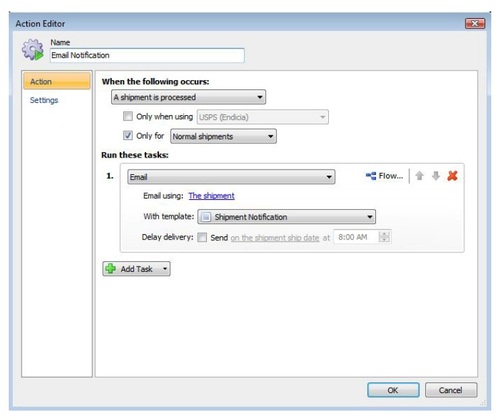Open the Shipment Notification template dropdown
Image resolution: width=500 pixels, height=420 pixels.
pyautogui.click(x=287, y=217)
